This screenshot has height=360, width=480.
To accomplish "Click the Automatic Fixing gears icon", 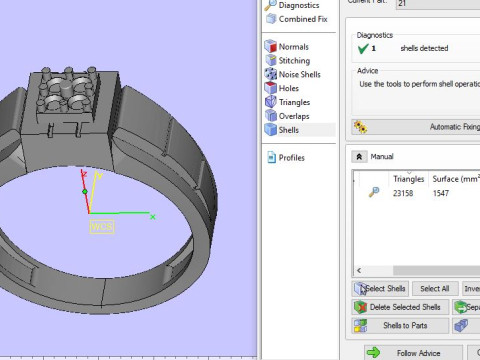I will click(360, 127).
